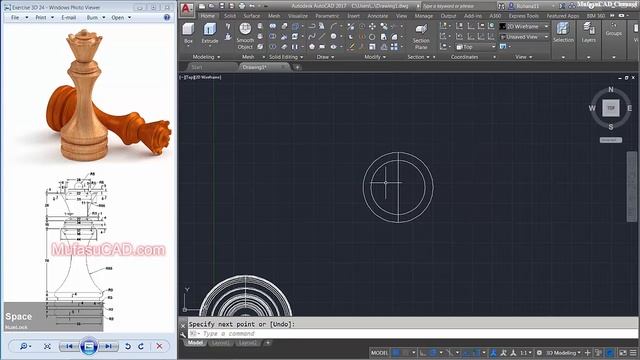Click the Section Plane icon
This screenshot has height=360, width=640.
click(421, 29)
